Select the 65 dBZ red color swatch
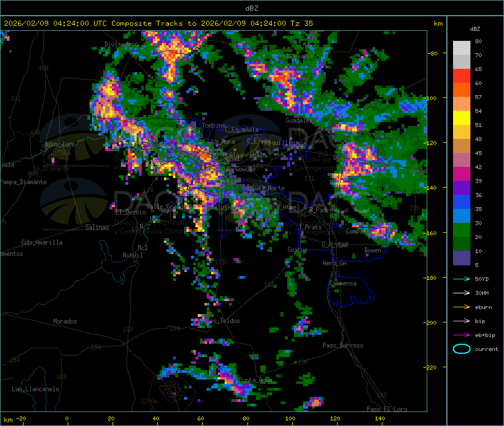504x426 pixels. pyautogui.click(x=461, y=76)
